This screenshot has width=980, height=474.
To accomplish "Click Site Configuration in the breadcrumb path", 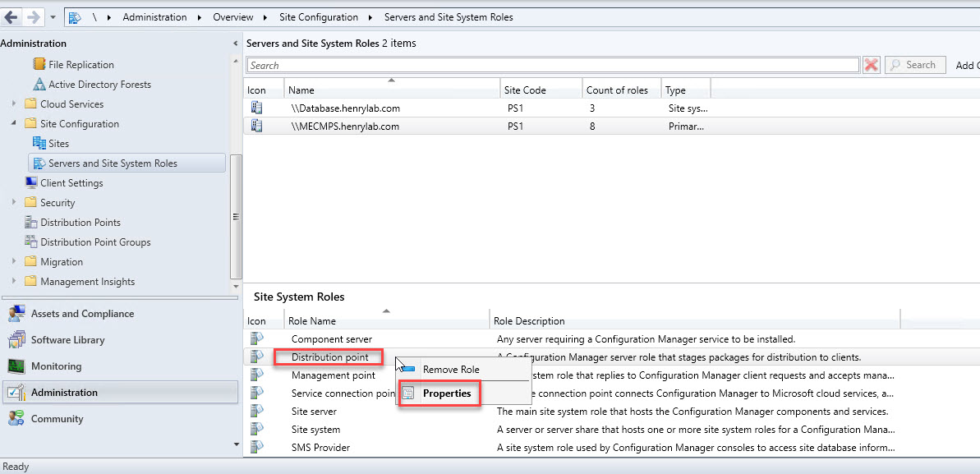I will [x=320, y=16].
